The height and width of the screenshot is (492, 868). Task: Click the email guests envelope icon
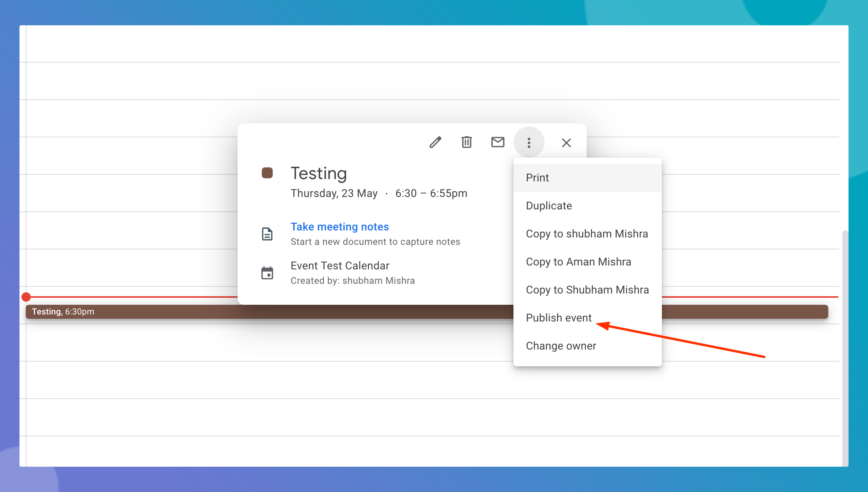tap(498, 142)
